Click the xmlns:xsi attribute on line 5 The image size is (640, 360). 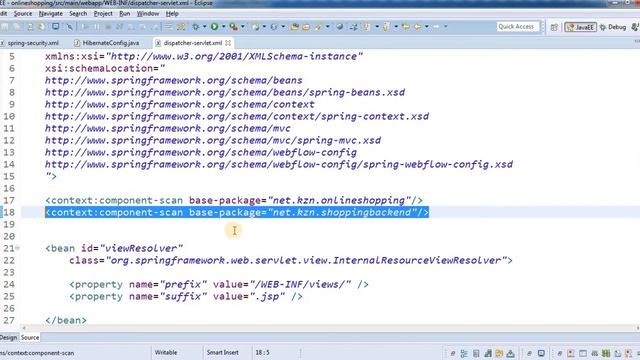(x=204, y=56)
